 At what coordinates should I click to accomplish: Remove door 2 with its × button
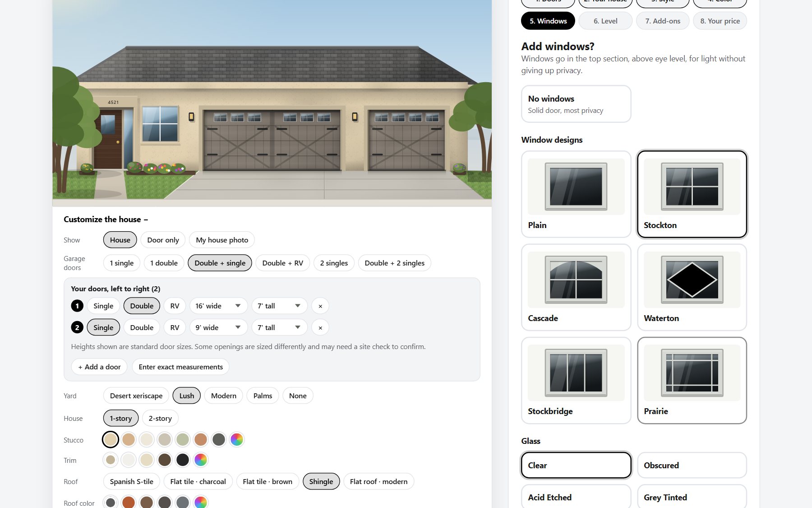[x=320, y=328]
